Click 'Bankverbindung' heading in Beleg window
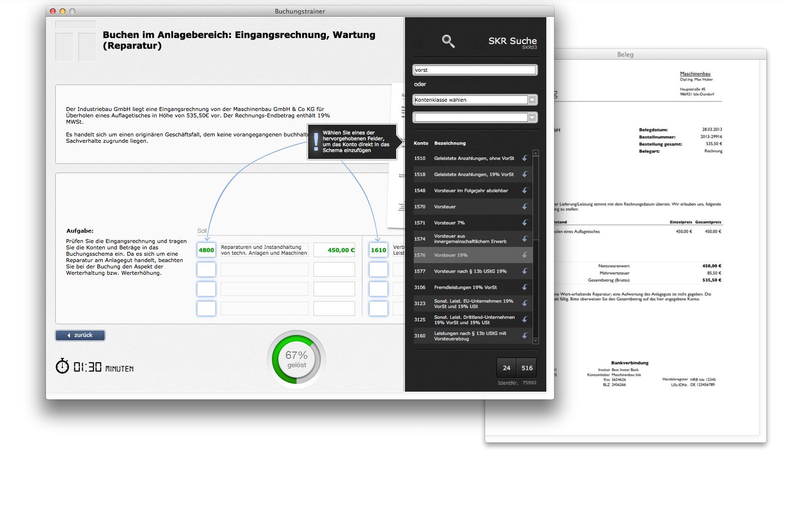This screenshot has width=785, height=532. 629,363
